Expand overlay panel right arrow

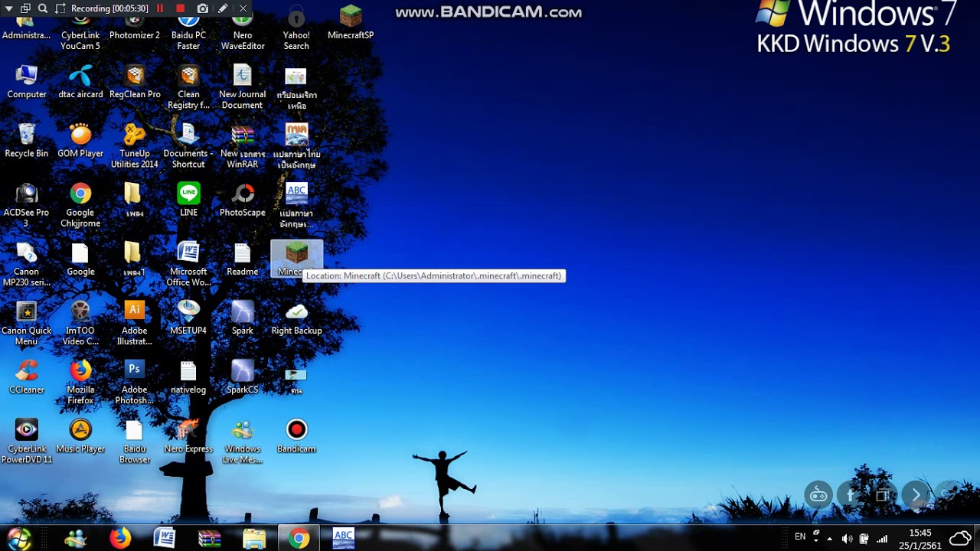tap(916, 495)
